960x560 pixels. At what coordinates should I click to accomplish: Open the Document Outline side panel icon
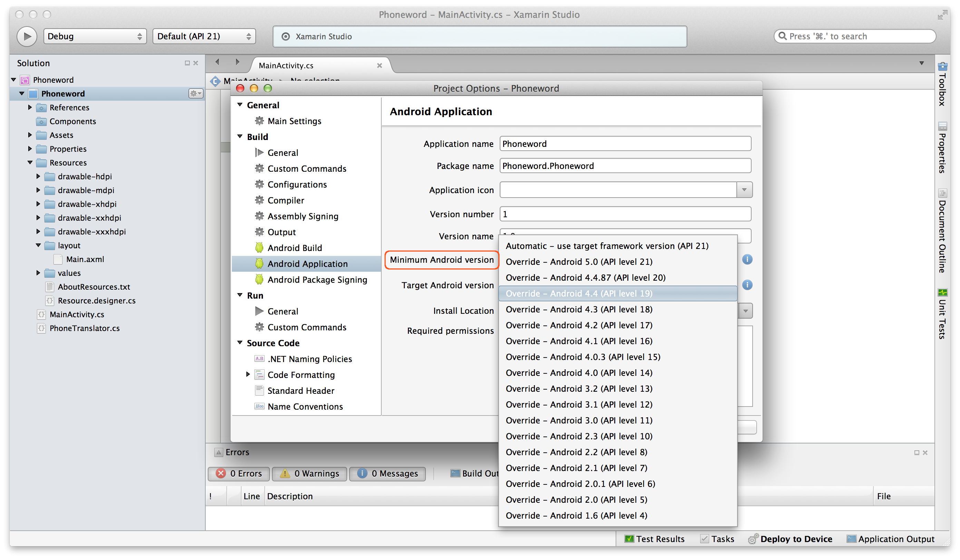click(x=942, y=193)
